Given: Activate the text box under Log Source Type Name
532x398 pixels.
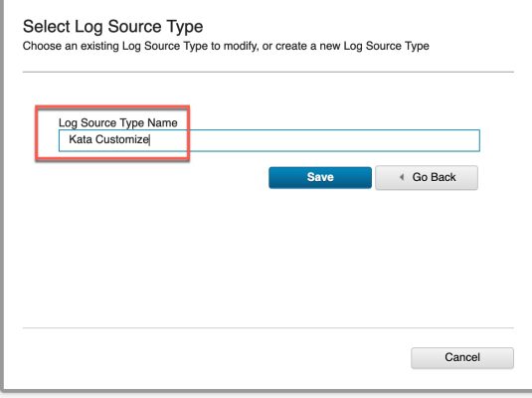Looking at the screenshot, I should tap(269, 140).
